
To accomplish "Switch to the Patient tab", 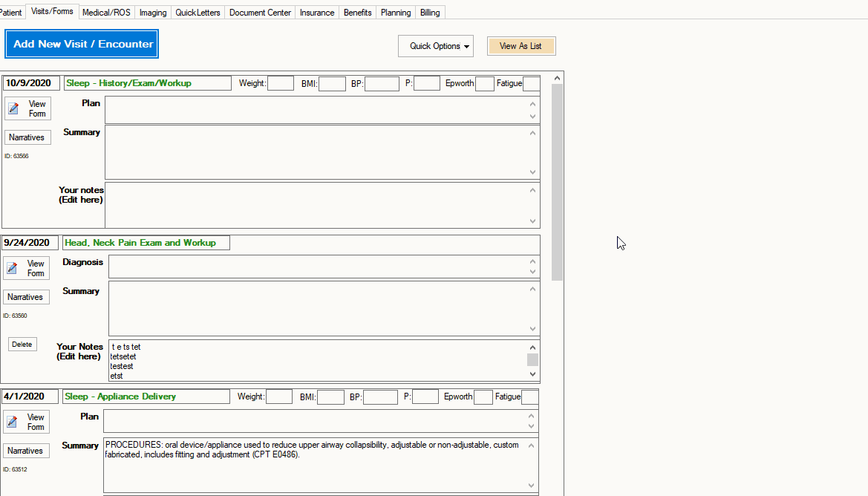I will click(11, 12).
